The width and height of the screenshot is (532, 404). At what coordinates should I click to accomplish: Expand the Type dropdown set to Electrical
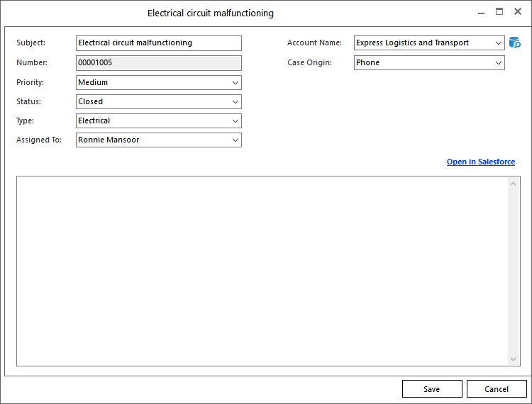point(235,121)
